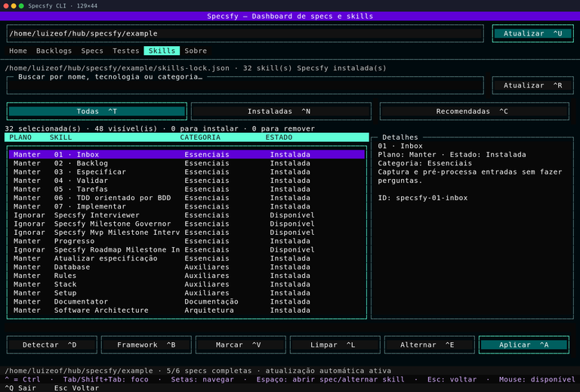Open the Home tab
Viewport: 580px width, 392px height.
click(18, 51)
